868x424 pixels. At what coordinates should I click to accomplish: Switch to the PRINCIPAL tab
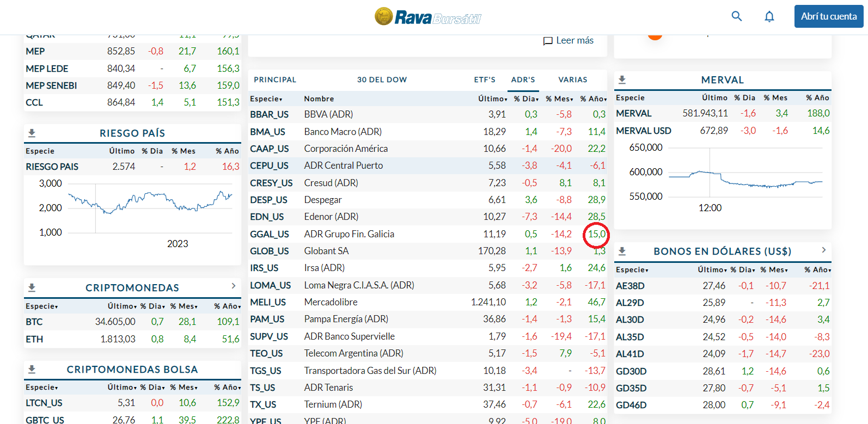click(275, 79)
